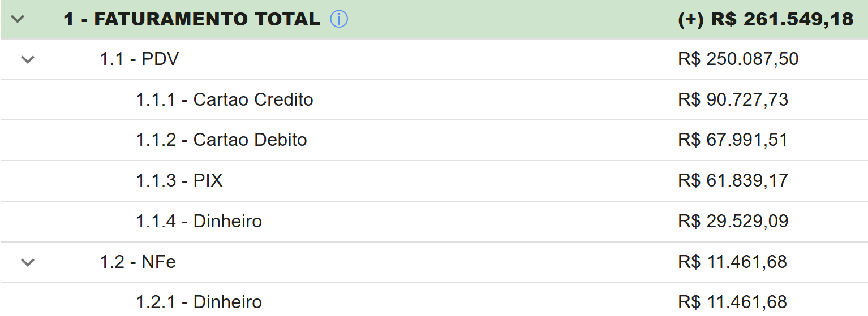This screenshot has width=868, height=316.
Task: Select the 1.1.3 - PIX row
Action: (179, 180)
